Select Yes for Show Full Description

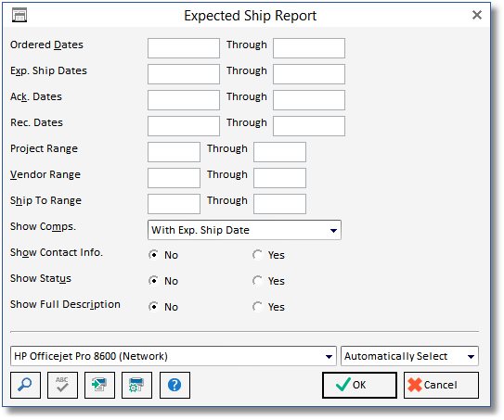point(257,307)
